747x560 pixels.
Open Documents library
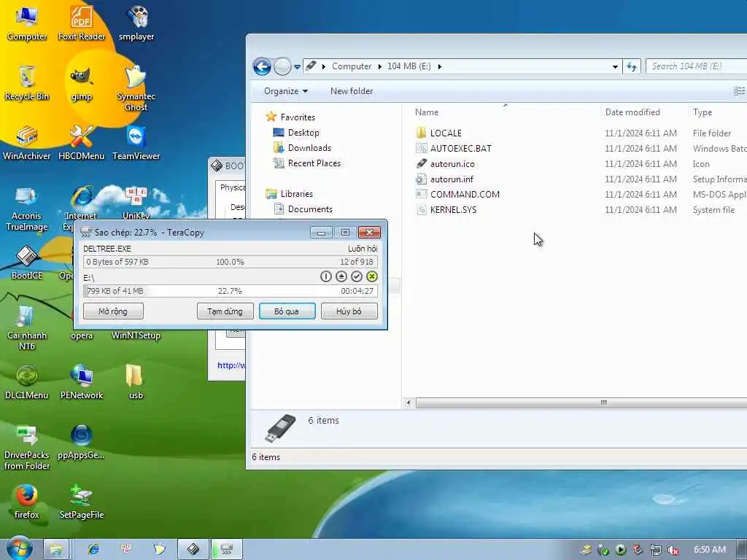click(309, 209)
